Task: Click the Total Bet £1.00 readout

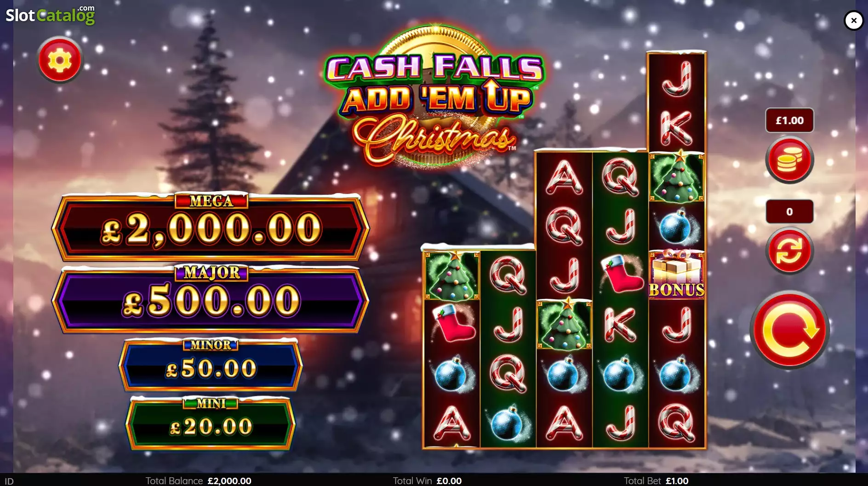Action: click(x=656, y=480)
